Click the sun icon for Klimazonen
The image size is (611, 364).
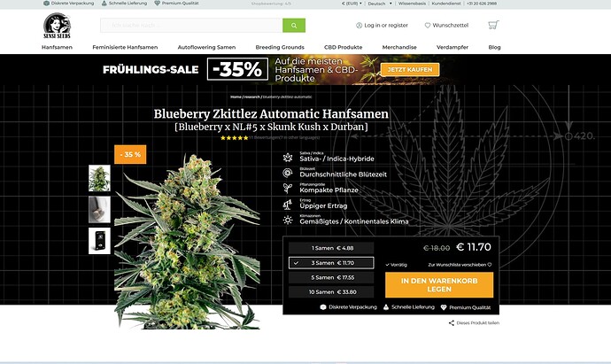tap(288, 220)
